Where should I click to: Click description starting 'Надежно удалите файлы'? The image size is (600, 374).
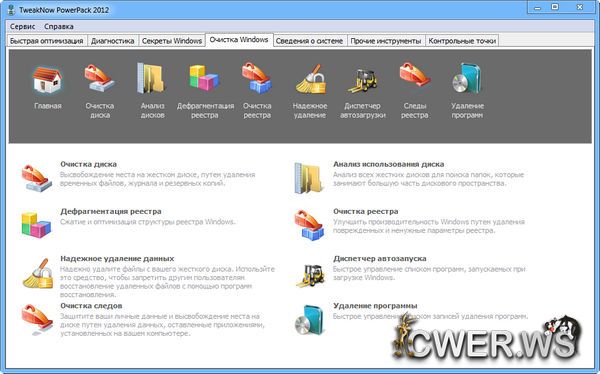tap(167, 282)
